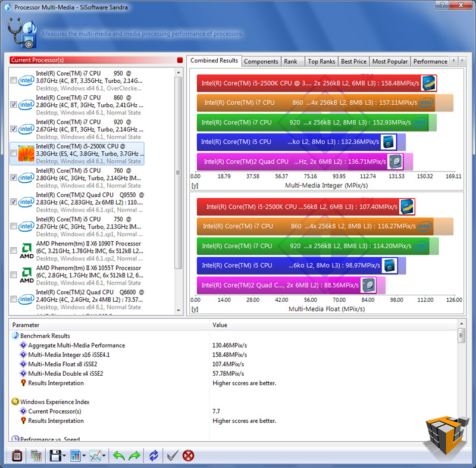Uncheck the Core i7 860 processor checkbox
This screenshot has height=468, width=476.
tap(13, 104)
